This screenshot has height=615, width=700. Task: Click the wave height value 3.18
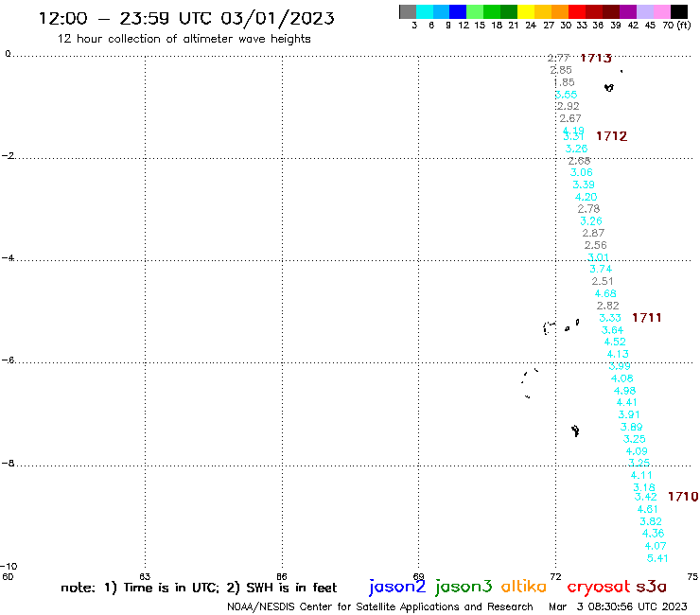click(x=644, y=487)
